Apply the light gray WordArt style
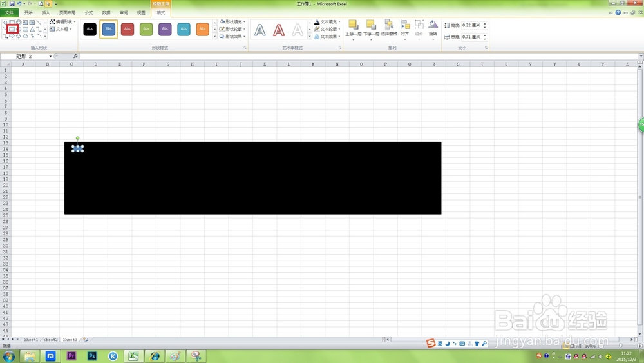This screenshot has width=644, height=363. point(298,30)
